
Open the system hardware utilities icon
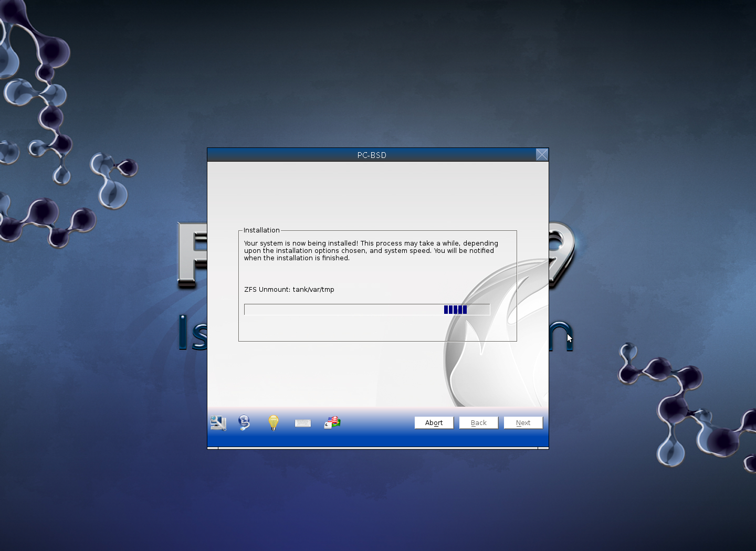218,422
